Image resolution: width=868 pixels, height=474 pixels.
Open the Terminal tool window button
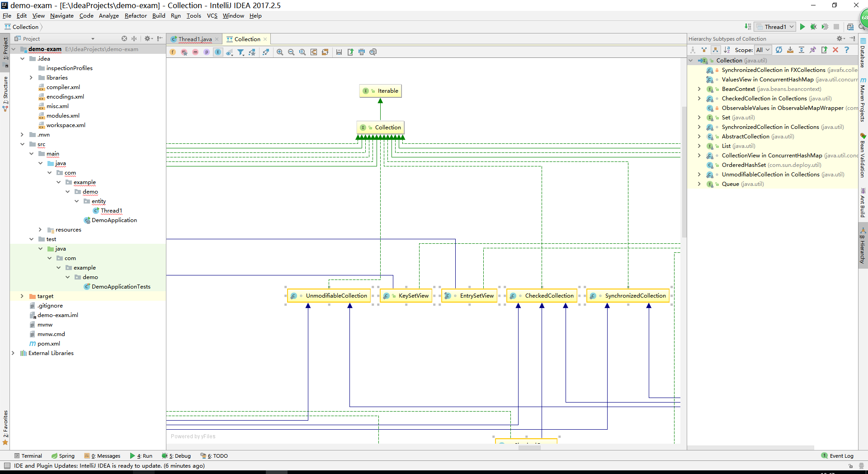tap(28, 456)
